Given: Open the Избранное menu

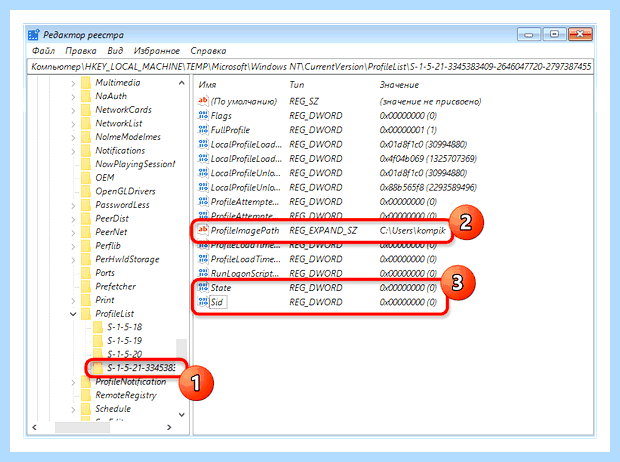Looking at the screenshot, I should click(x=157, y=51).
